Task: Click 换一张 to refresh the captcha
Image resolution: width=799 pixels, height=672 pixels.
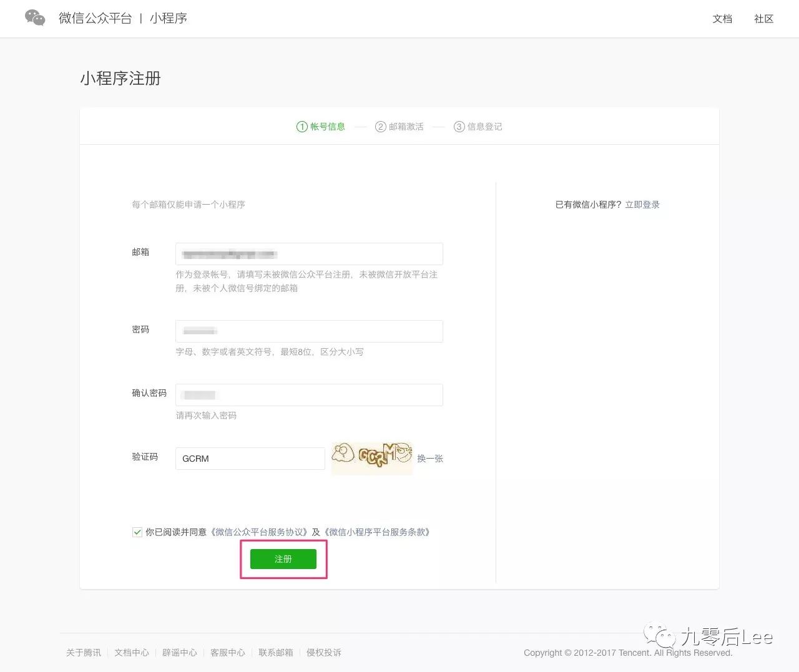Action: [x=430, y=459]
